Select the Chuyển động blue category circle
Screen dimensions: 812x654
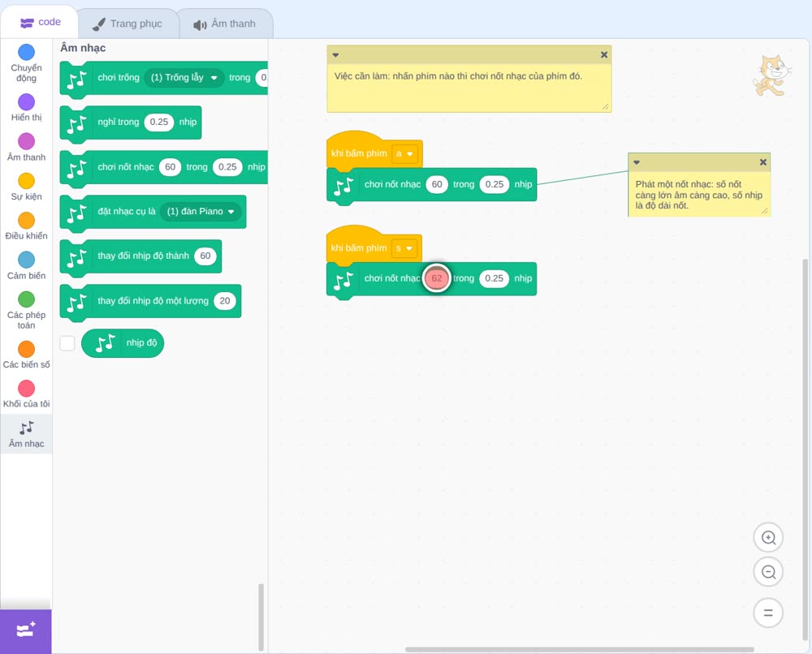(x=27, y=52)
